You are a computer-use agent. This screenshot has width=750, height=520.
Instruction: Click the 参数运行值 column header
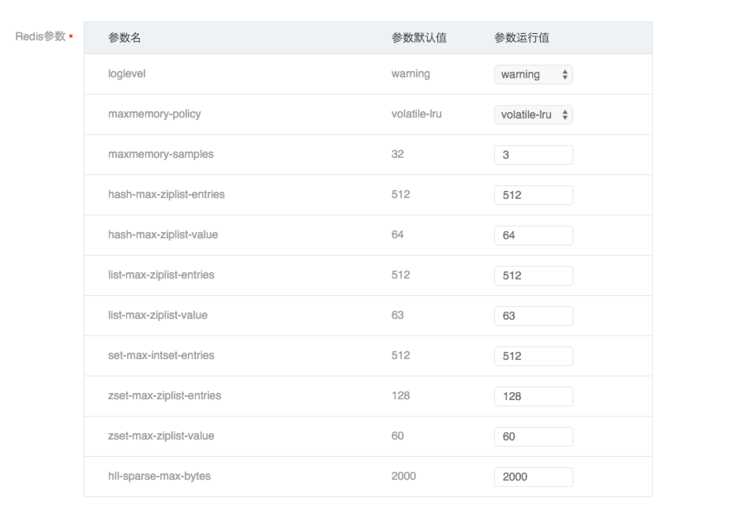coord(521,38)
